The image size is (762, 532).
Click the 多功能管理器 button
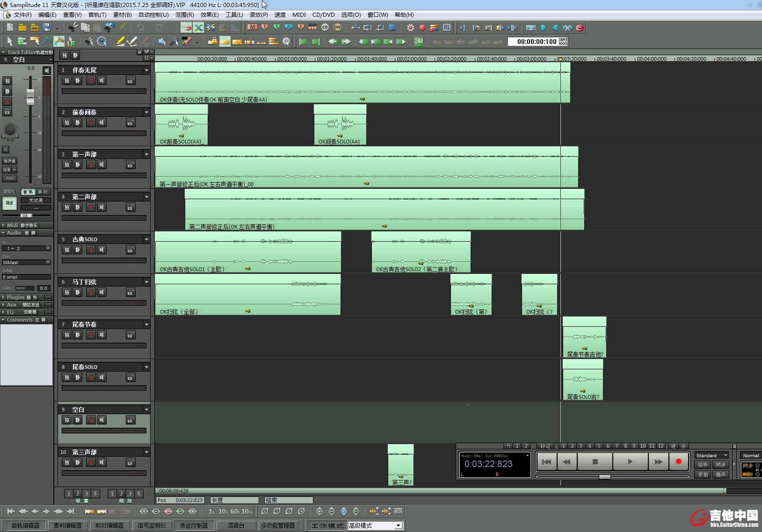[x=278, y=525]
